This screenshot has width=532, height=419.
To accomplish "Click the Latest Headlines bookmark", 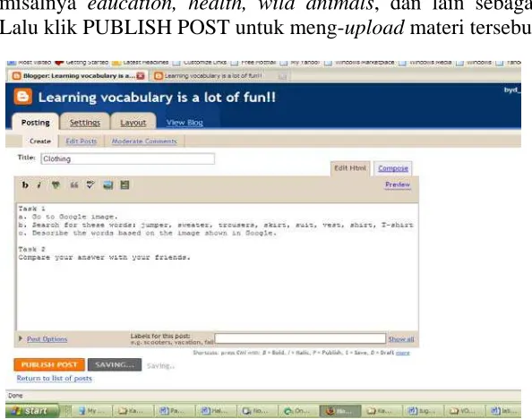I will (140, 63).
